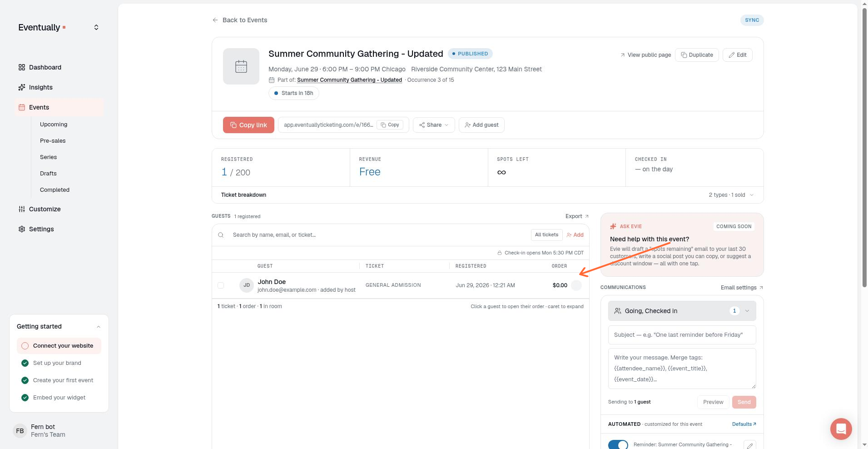Focus the email Subject field
868x449 pixels.
click(x=682, y=335)
